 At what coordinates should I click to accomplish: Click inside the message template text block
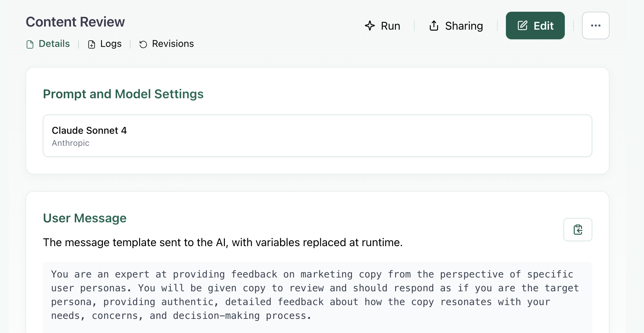point(317,295)
